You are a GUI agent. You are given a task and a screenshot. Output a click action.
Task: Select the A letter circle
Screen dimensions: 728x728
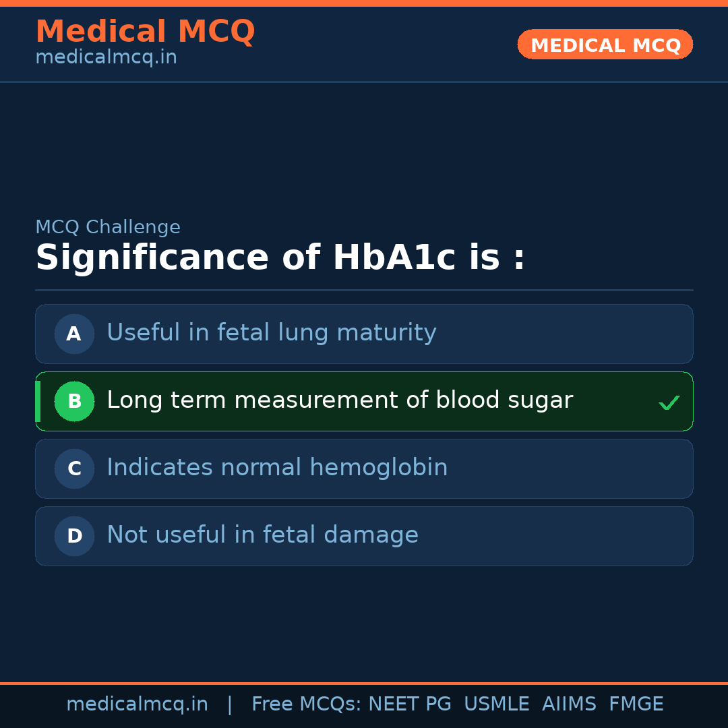[74, 334]
